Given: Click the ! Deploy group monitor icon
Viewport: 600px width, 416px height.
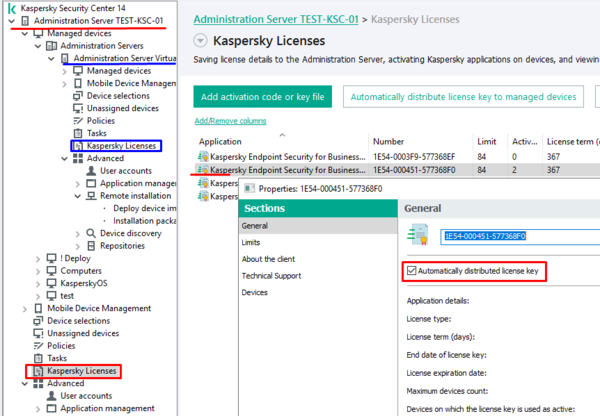Looking at the screenshot, I should pyautogui.click(x=51, y=258).
